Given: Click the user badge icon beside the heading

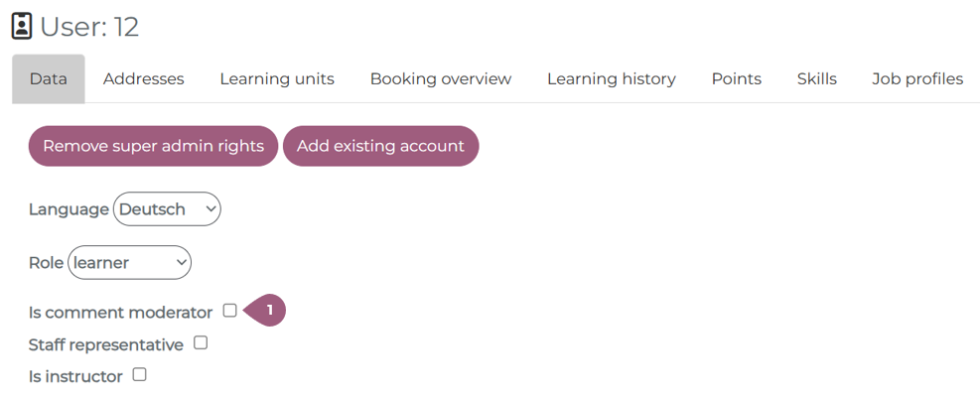Looking at the screenshot, I should click(21, 27).
